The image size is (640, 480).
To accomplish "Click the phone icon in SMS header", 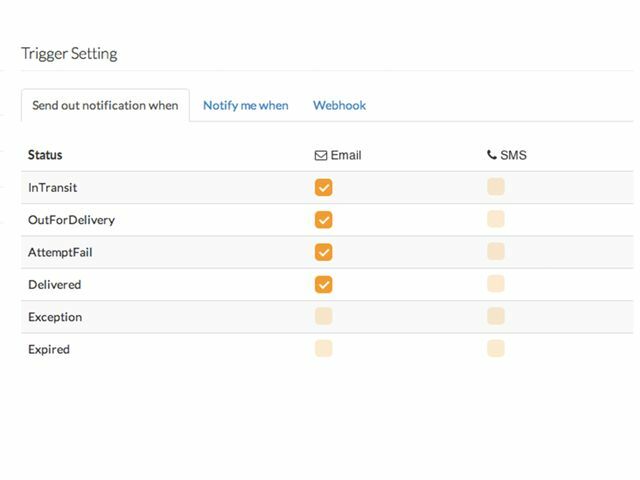I will (491, 155).
